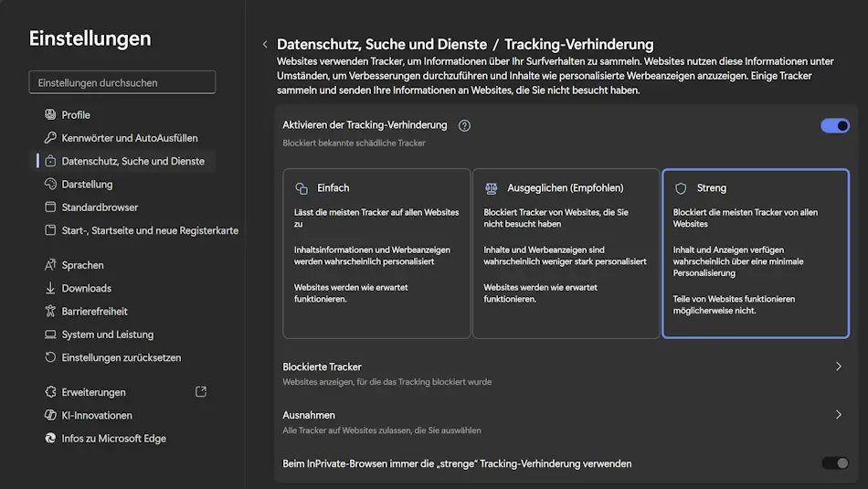This screenshot has height=489, width=868.
Task: Click the Profile sidebar icon
Action: coord(50,114)
